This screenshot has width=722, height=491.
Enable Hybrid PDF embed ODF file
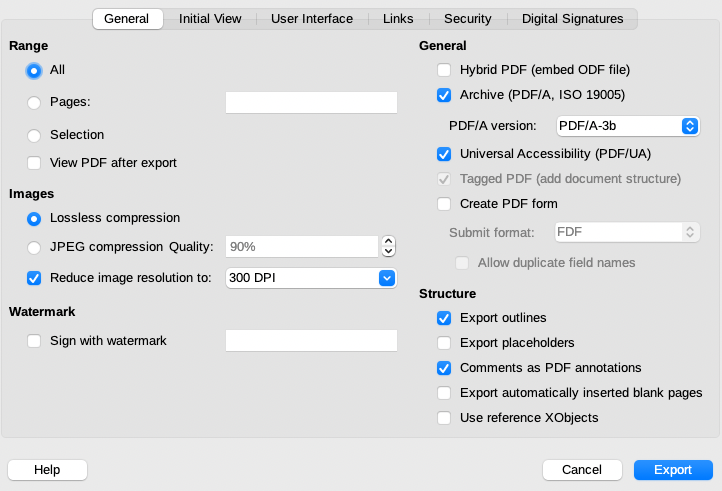[x=444, y=70]
